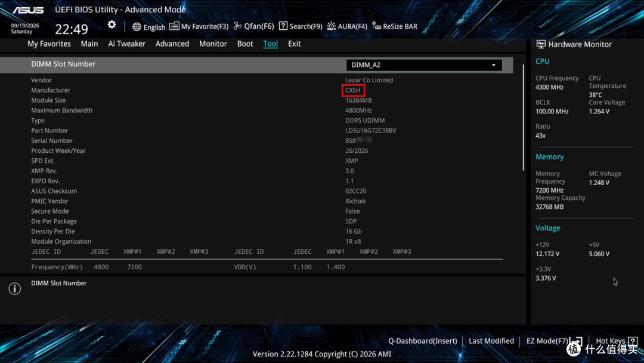Click the ReSize BAR icon
Screen dimensions: 644x363
[377, 26]
